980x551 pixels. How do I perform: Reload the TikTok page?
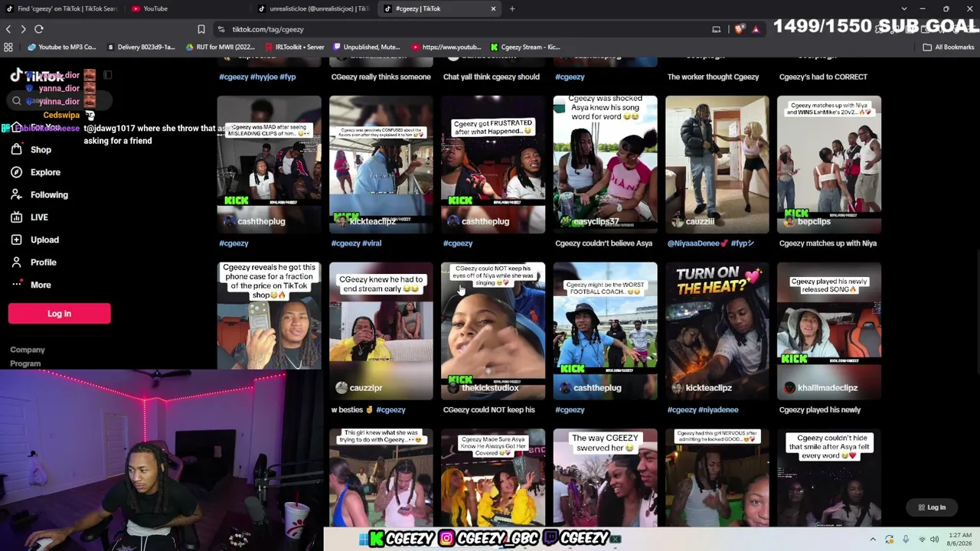click(39, 29)
